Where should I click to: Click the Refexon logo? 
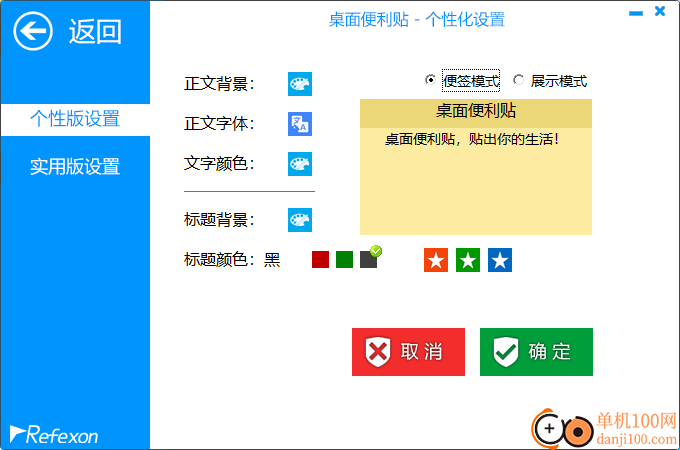54,434
